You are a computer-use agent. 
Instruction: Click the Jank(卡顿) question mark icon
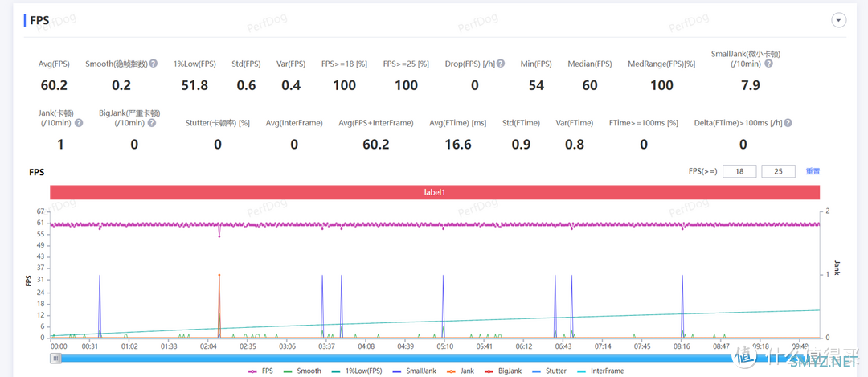coord(79,123)
